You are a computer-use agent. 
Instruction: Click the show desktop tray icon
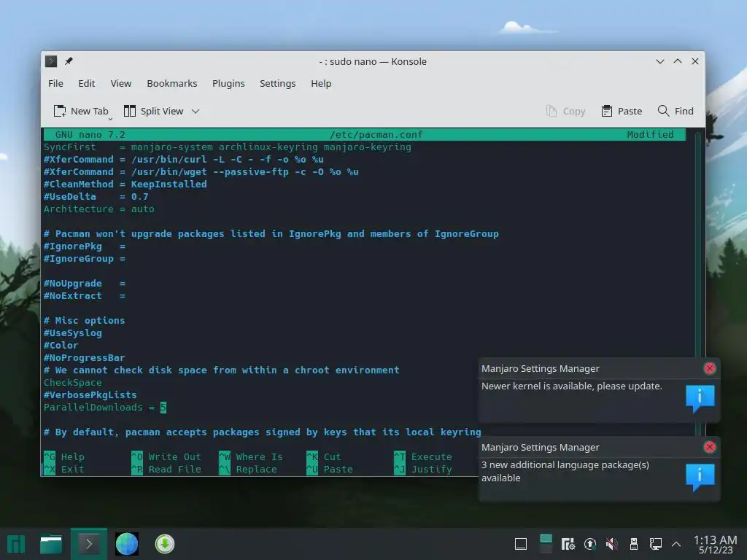[521, 544]
